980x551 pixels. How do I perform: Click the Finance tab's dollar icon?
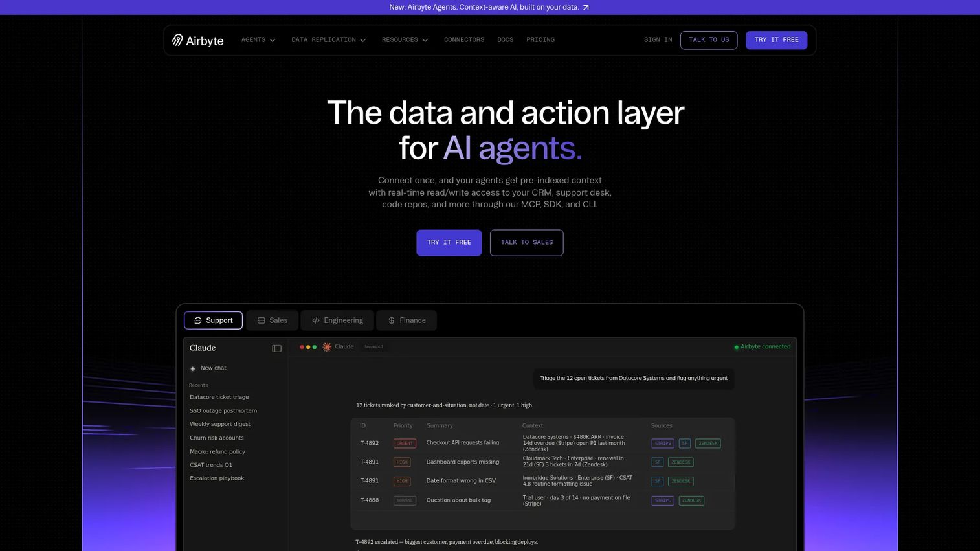391,320
